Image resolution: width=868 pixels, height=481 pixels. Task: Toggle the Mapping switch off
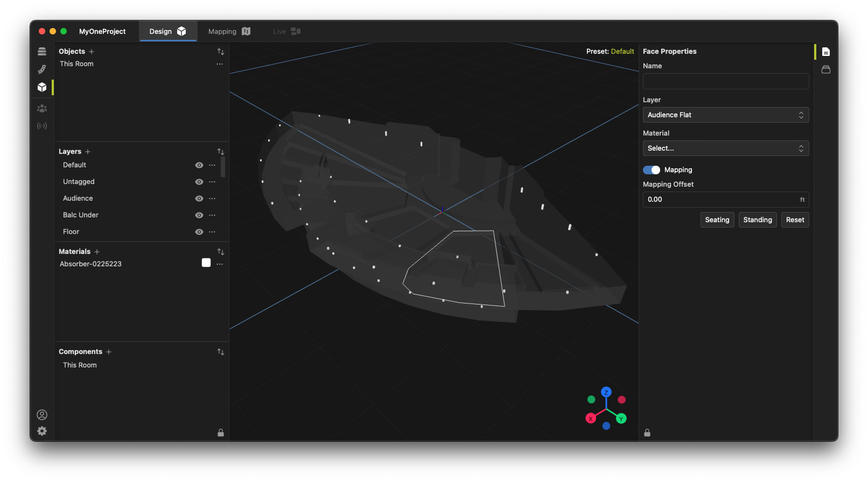coord(652,170)
